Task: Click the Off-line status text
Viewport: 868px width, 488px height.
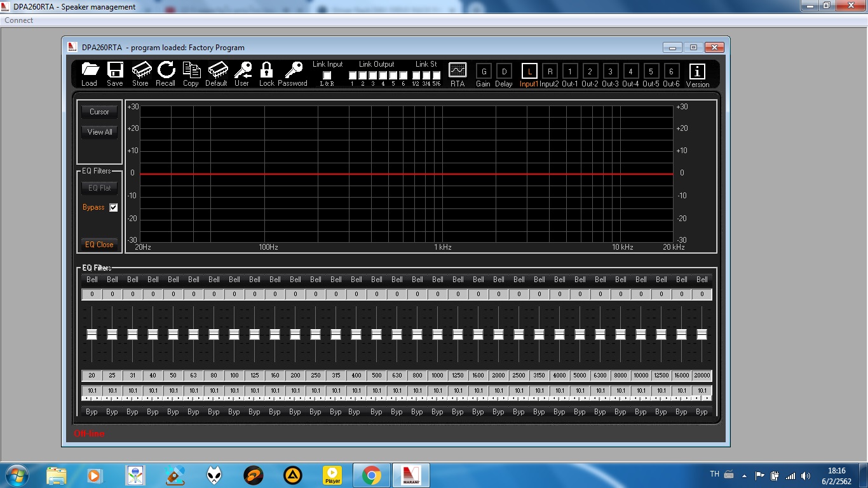Action: (89, 433)
